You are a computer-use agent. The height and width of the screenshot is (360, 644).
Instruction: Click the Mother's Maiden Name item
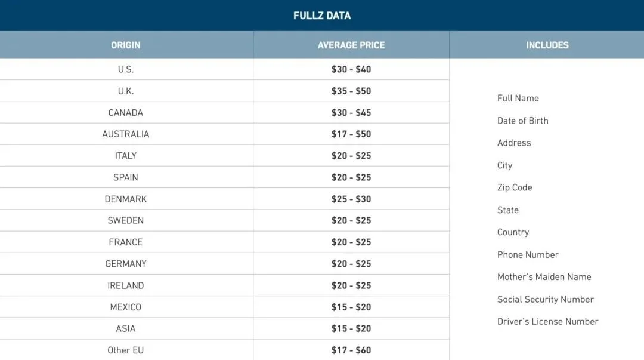544,276
